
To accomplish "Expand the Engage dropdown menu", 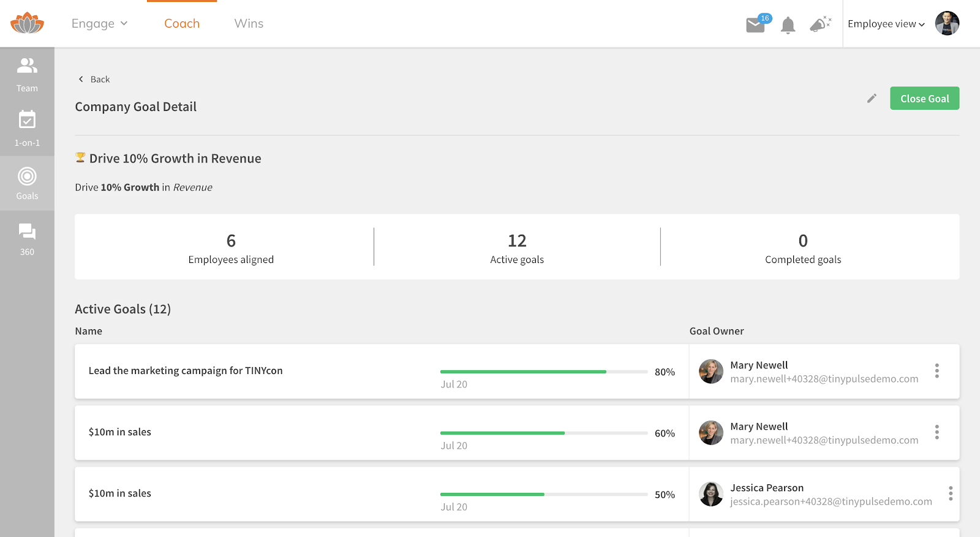I will pyautogui.click(x=99, y=23).
